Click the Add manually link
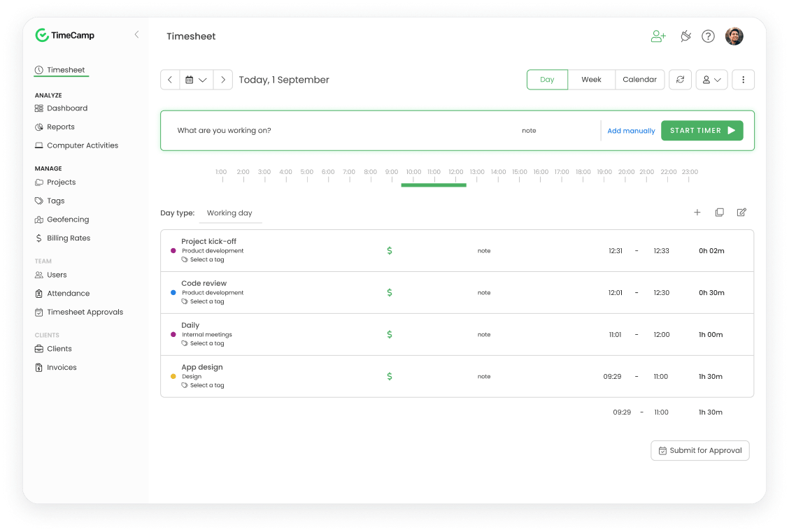 tap(631, 130)
